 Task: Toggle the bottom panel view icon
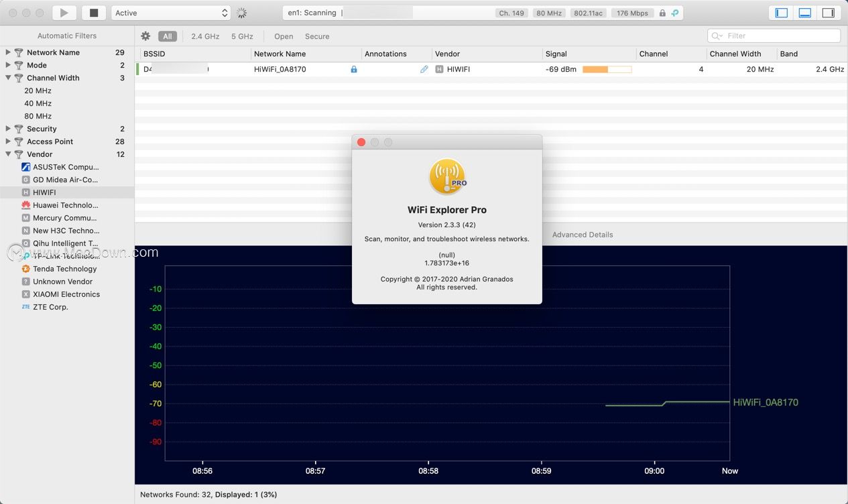(805, 13)
